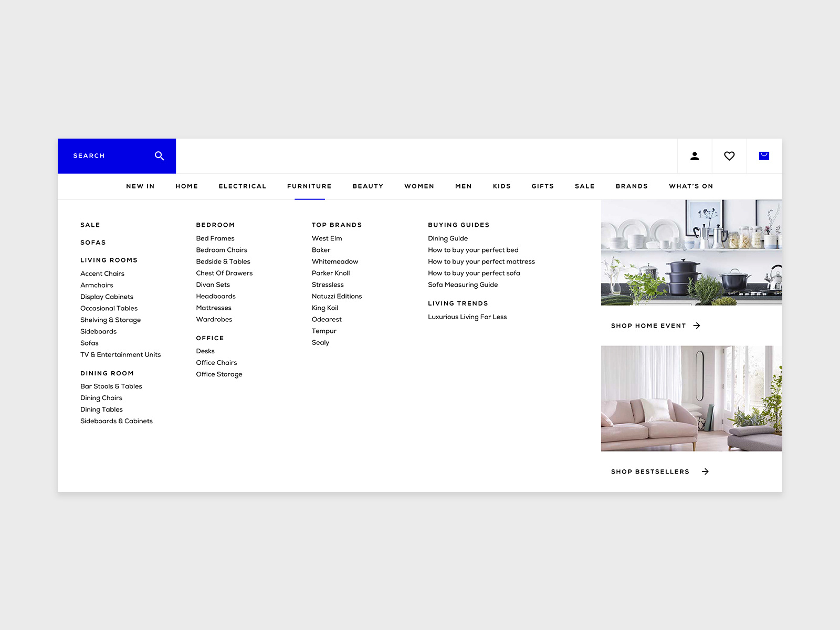The width and height of the screenshot is (840, 630).
Task: Select Office Chairs under Office
Action: [x=216, y=362]
